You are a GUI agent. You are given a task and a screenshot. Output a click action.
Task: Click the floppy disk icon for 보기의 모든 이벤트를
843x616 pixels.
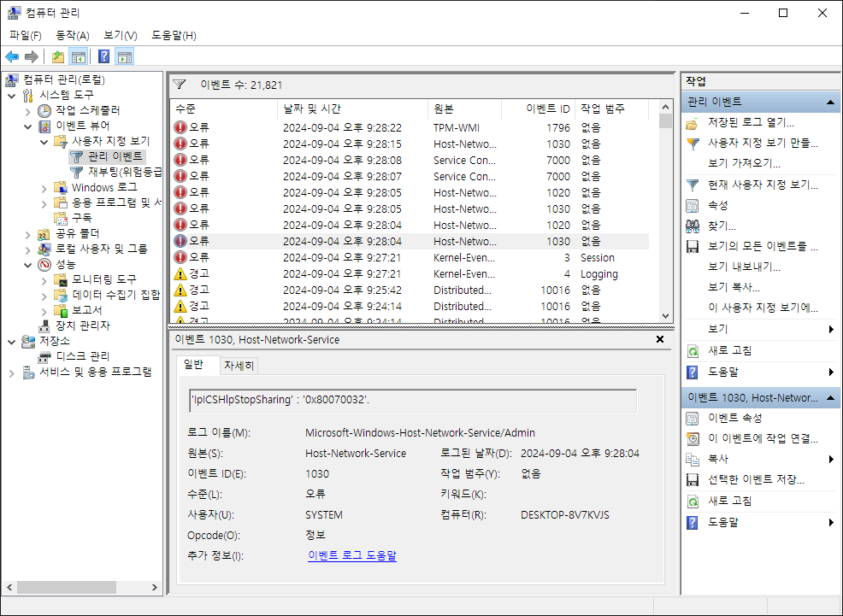pos(693,247)
